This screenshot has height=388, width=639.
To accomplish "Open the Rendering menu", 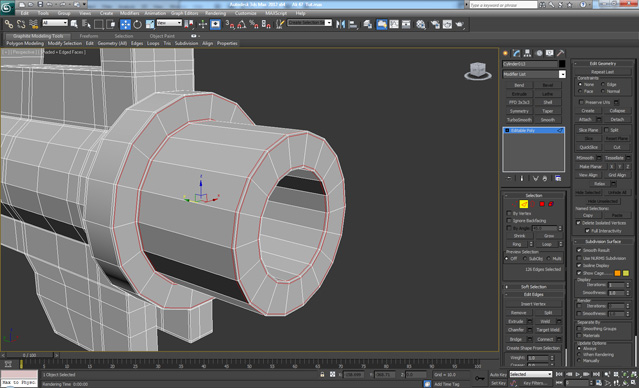I will point(216,13).
